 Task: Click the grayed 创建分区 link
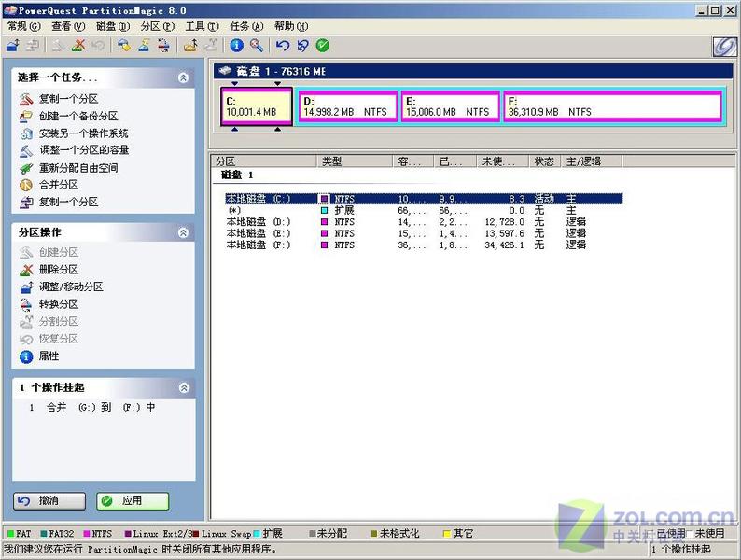click(x=59, y=252)
